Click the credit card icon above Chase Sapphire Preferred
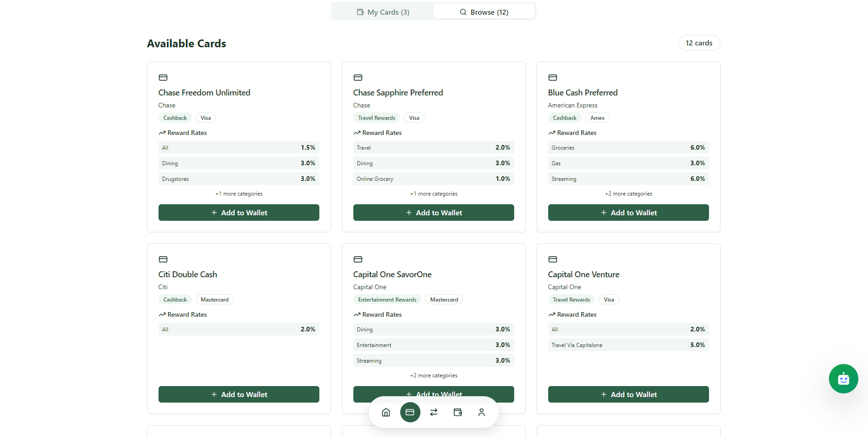Image resolution: width=868 pixels, height=437 pixels. [358, 78]
